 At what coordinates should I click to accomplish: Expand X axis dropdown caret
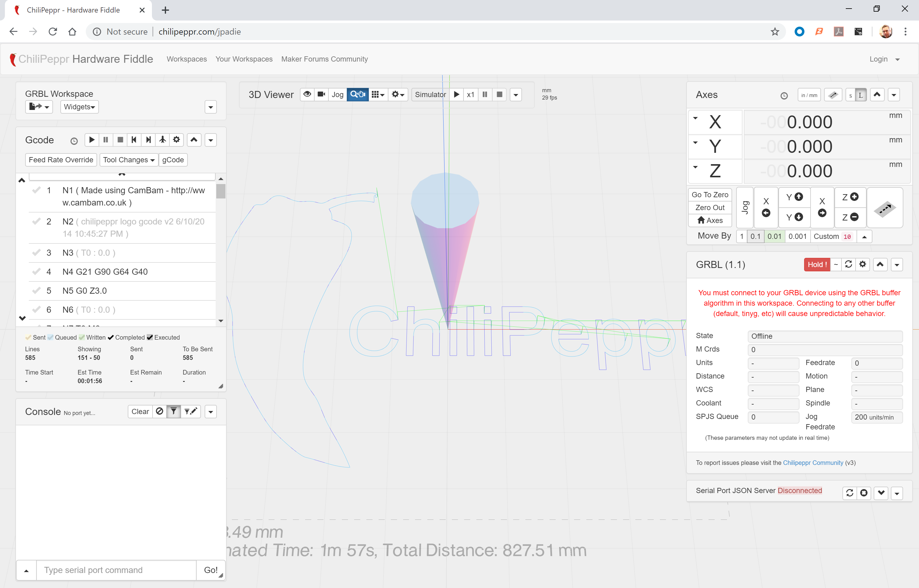(x=695, y=118)
